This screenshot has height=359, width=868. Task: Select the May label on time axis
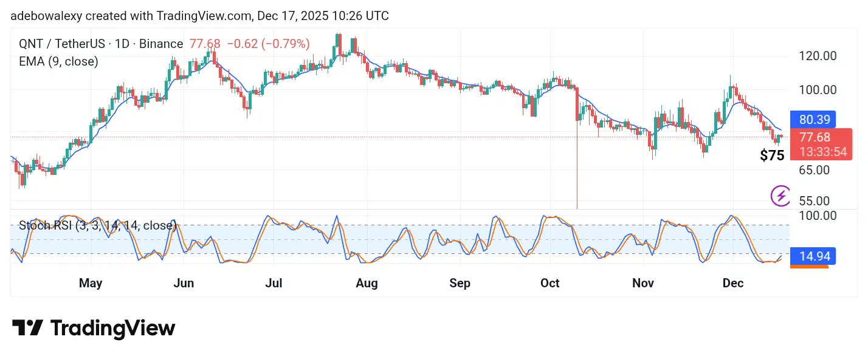click(91, 283)
